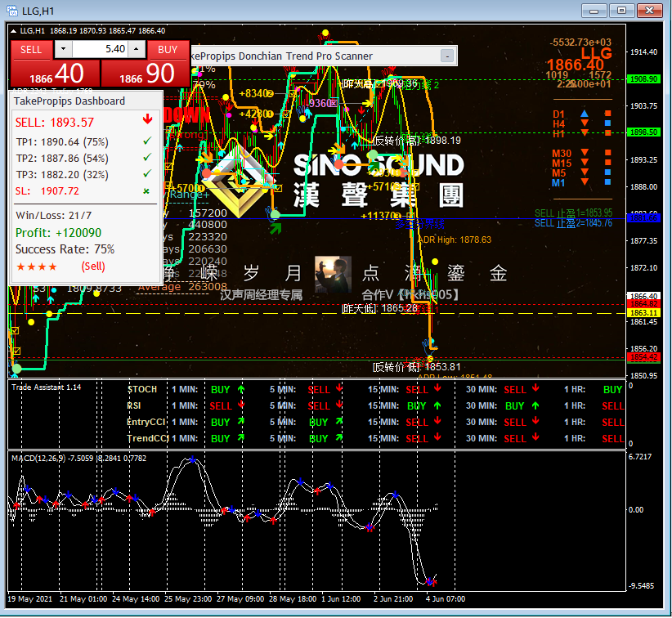Click the LLG,H1 chart window icon

(x=12, y=11)
